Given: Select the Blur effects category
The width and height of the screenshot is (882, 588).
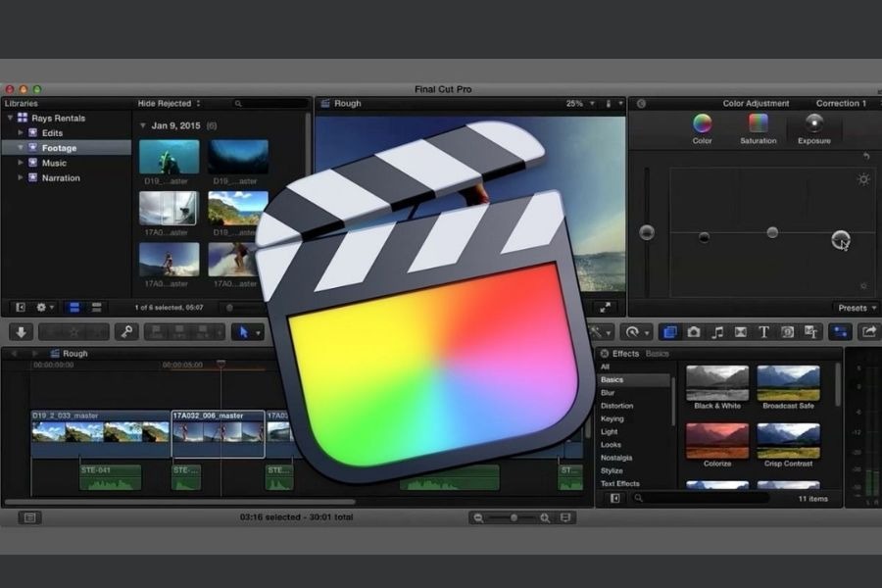Looking at the screenshot, I should (x=609, y=392).
